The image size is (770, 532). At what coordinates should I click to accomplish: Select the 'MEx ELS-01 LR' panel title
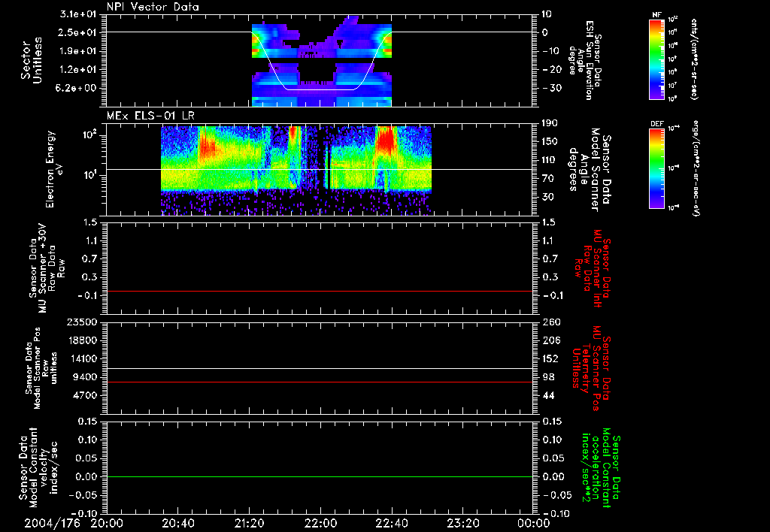pyautogui.click(x=150, y=116)
